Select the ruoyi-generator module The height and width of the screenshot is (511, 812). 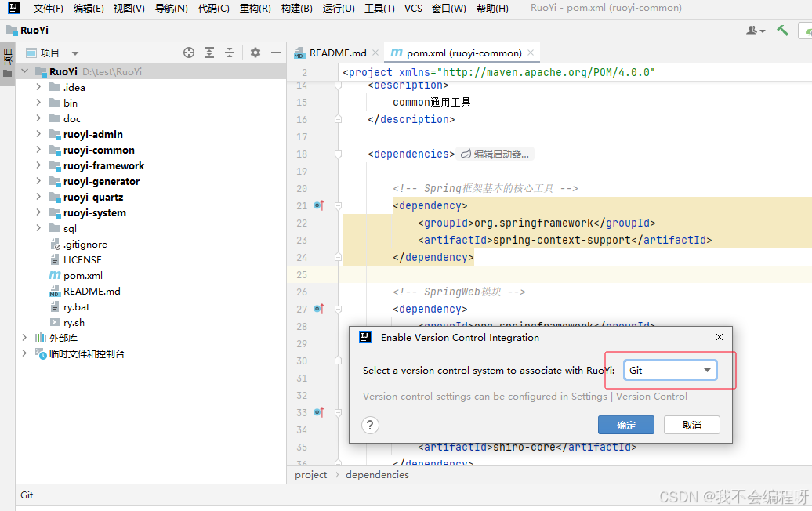pos(102,181)
